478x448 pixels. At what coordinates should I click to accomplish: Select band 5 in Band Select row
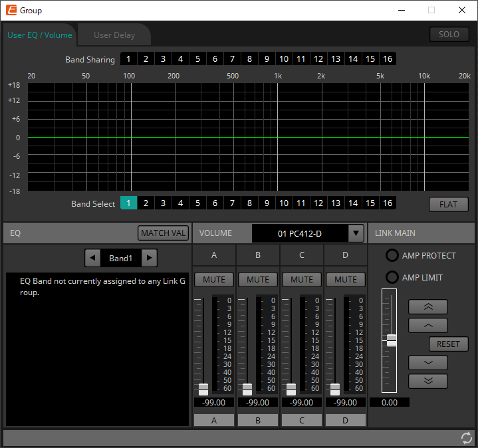197,203
